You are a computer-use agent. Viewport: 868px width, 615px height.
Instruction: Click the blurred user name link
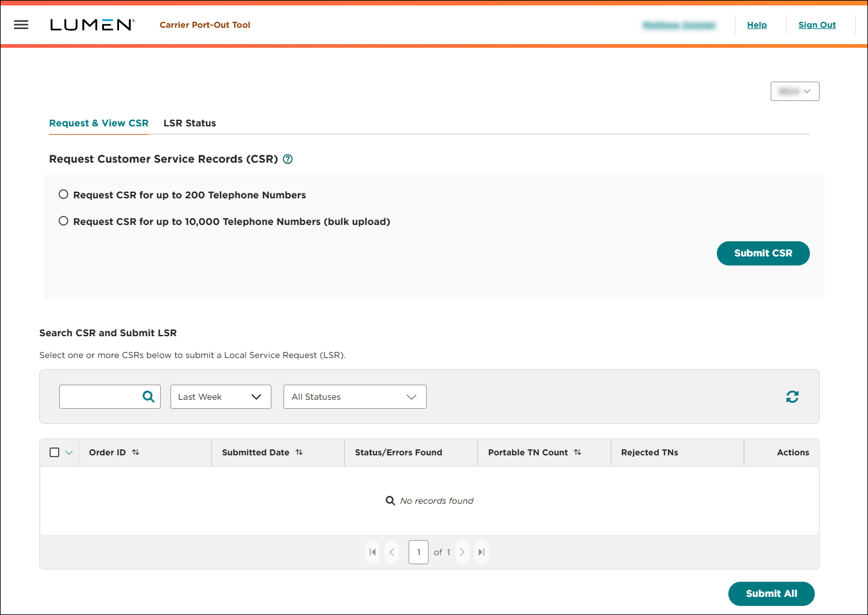[679, 25]
